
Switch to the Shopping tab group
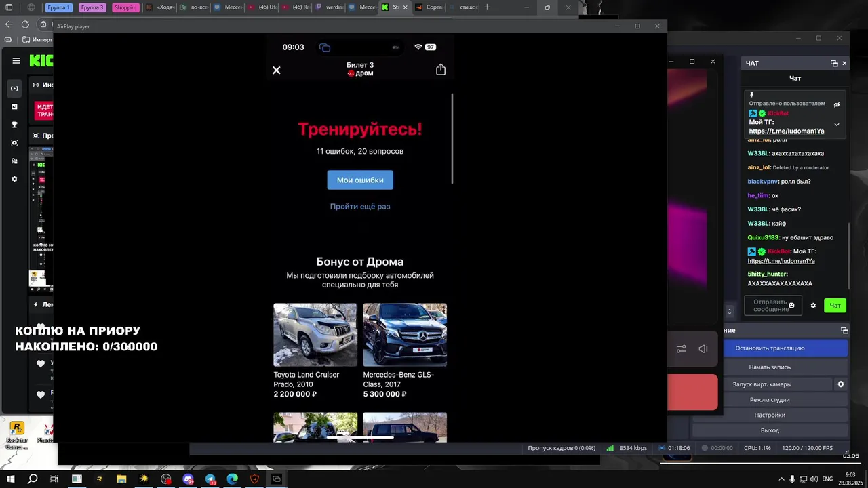pyautogui.click(x=125, y=7)
